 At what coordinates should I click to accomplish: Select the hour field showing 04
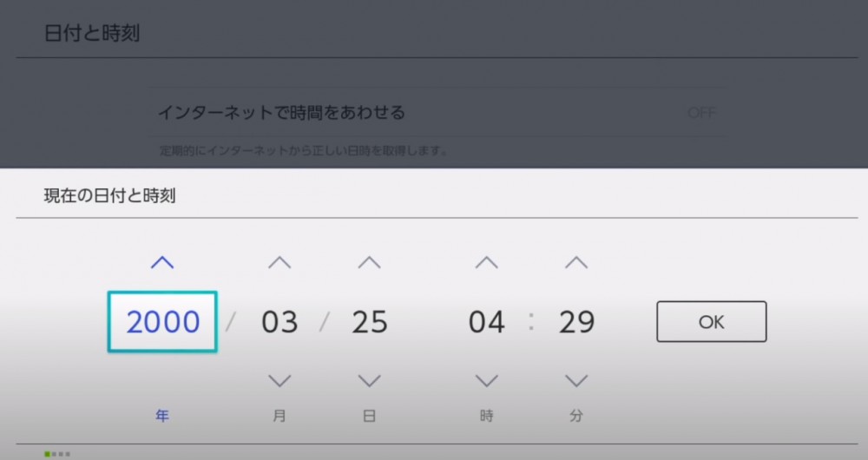tap(487, 322)
